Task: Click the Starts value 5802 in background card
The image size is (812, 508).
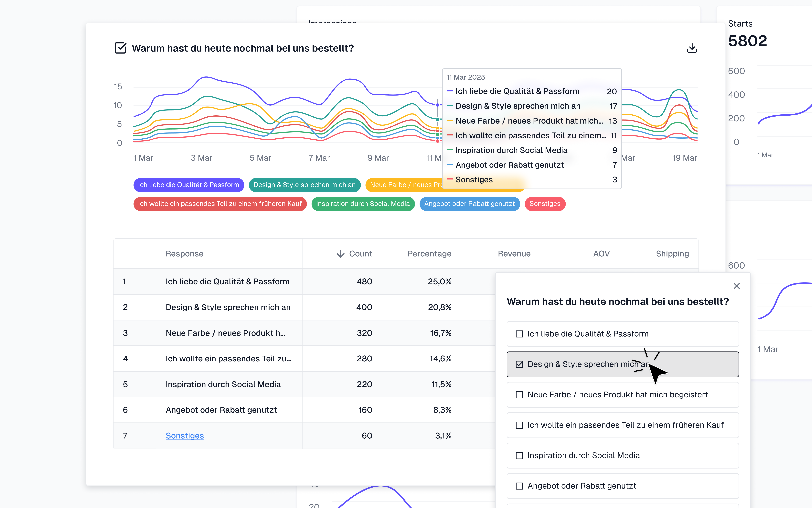Action: pyautogui.click(x=748, y=41)
